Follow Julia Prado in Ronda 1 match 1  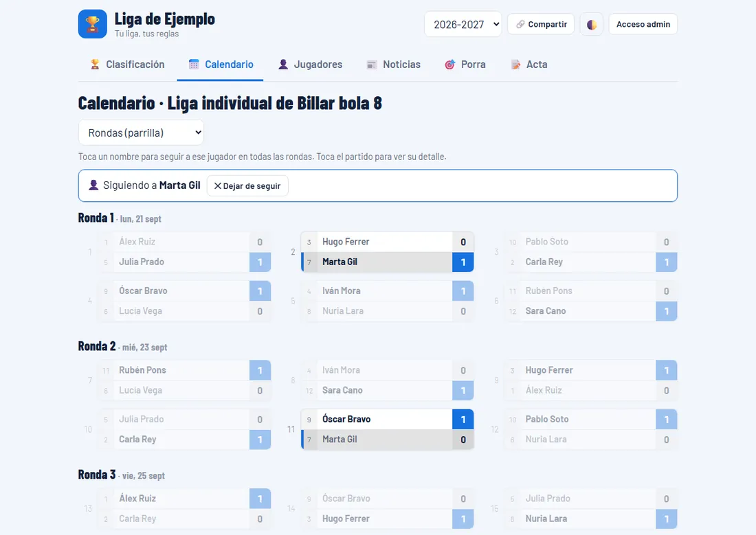pyautogui.click(x=142, y=262)
